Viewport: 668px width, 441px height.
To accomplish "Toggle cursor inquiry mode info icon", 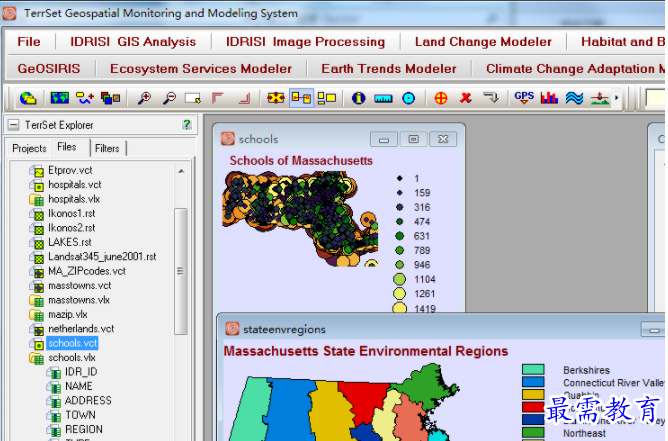I will pyautogui.click(x=358, y=98).
